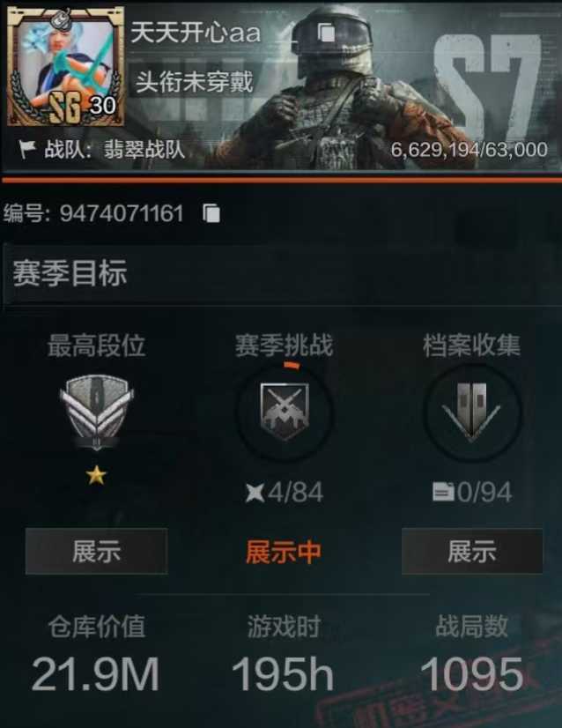This screenshot has height=728, width=562.
Task: Click the gold star under rank badge
Action: pos(96,476)
